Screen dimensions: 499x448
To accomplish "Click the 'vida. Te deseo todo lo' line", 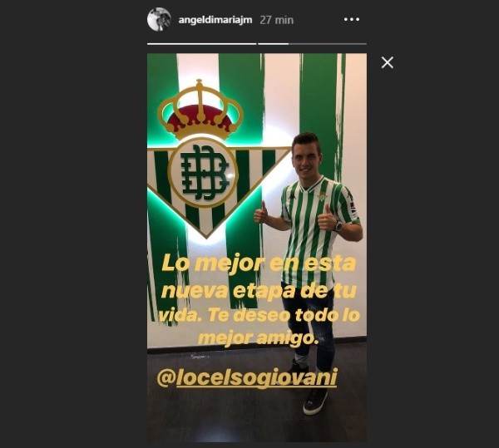I will 259,315.
